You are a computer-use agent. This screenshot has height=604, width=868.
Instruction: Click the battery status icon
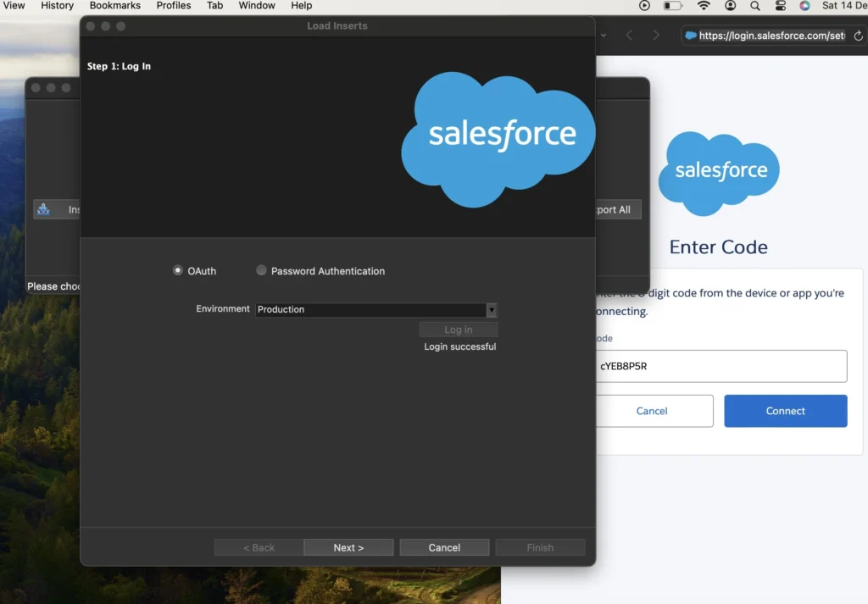(x=673, y=6)
